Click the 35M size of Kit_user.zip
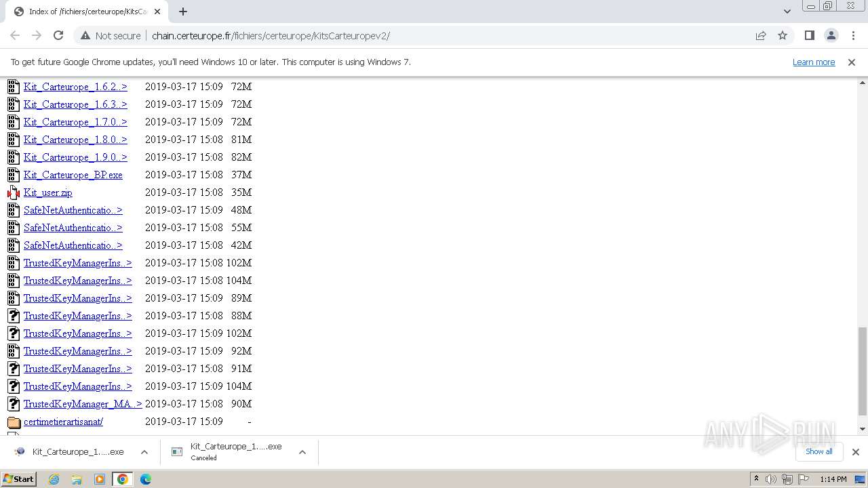The height and width of the screenshot is (488, 868). coord(241,192)
